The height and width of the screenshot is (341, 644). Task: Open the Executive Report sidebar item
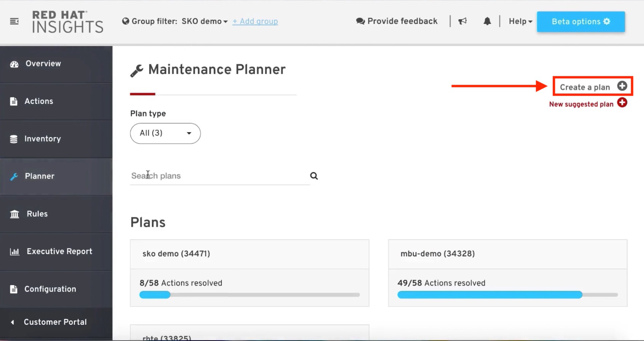(59, 252)
